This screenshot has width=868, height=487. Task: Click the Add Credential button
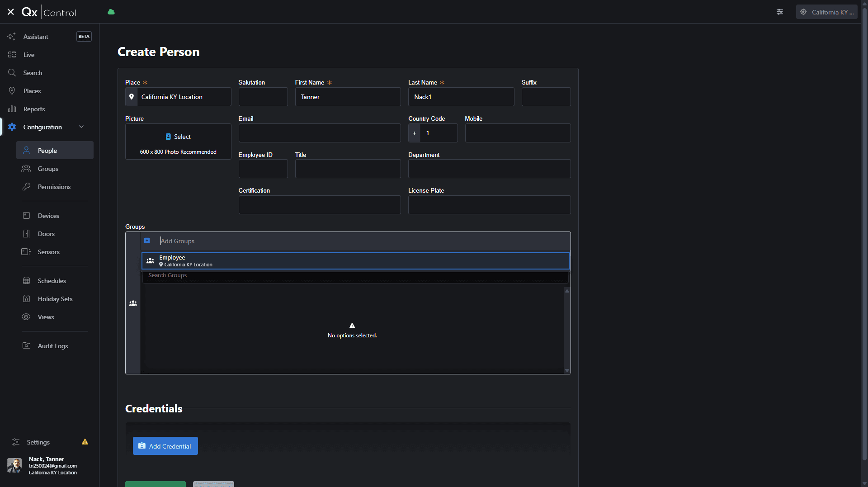point(165,446)
